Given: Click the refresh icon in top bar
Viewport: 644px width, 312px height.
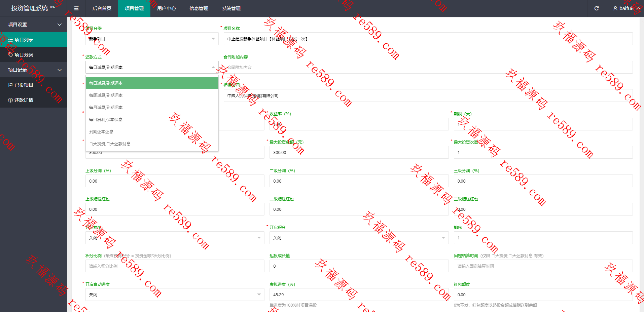Looking at the screenshot, I should [x=596, y=8].
